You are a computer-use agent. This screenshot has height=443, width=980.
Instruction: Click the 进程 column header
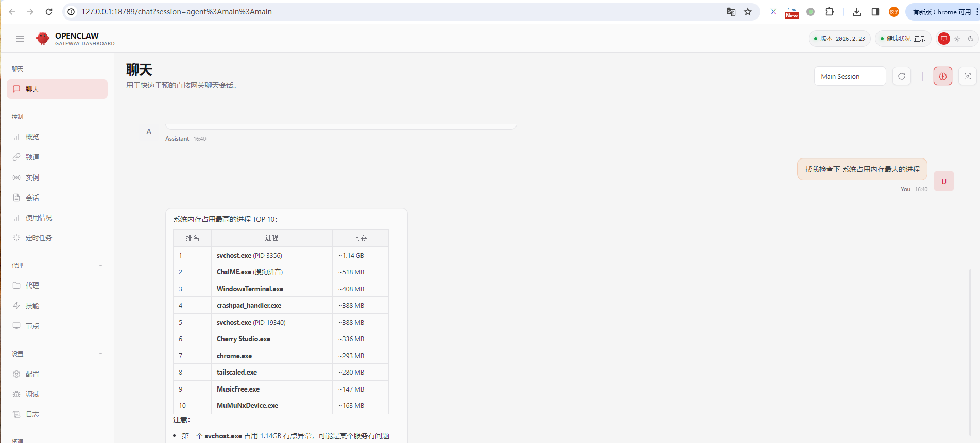[271, 238]
